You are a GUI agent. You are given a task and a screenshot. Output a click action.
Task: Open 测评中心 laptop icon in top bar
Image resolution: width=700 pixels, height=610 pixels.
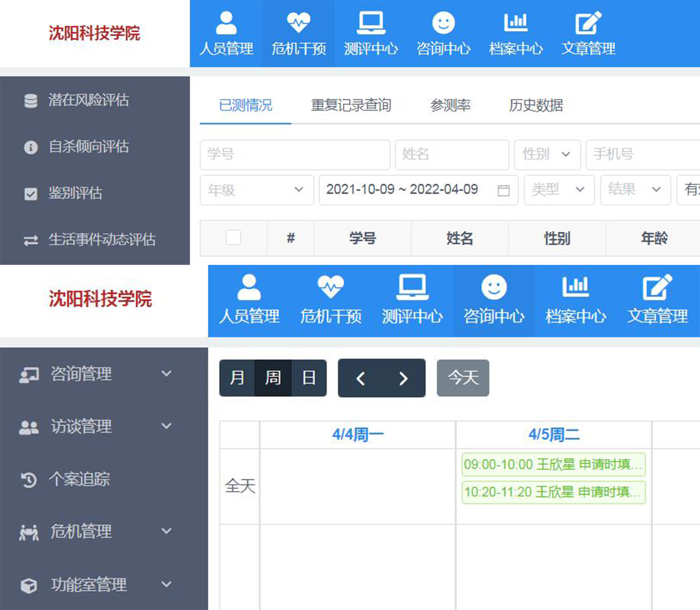(x=371, y=23)
